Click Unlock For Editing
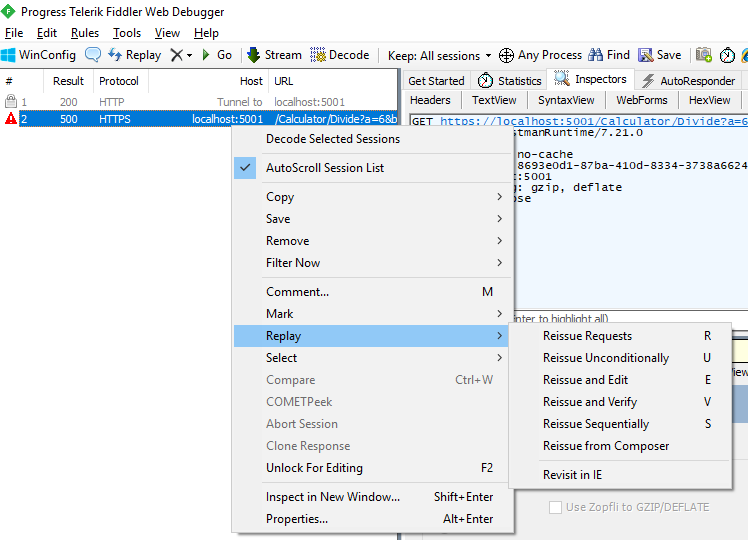Screen dimensions: 748x540 (x=373, y=467)
